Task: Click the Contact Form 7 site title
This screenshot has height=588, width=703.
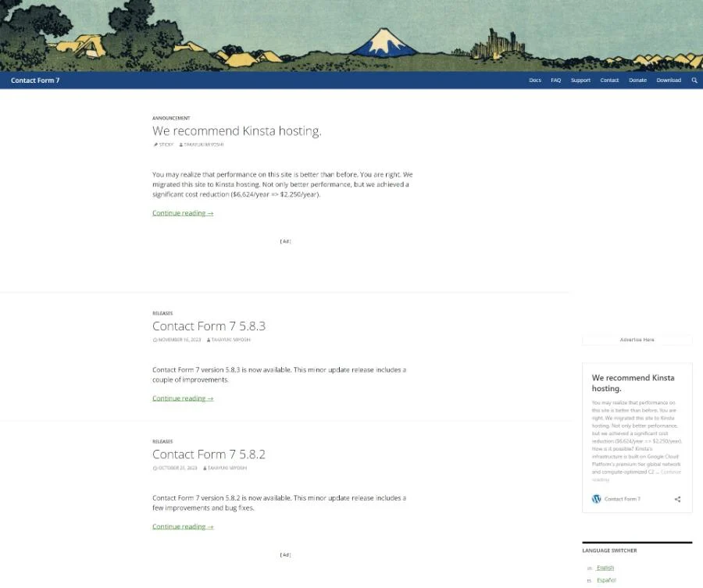Action: click(x=35, y=80)
